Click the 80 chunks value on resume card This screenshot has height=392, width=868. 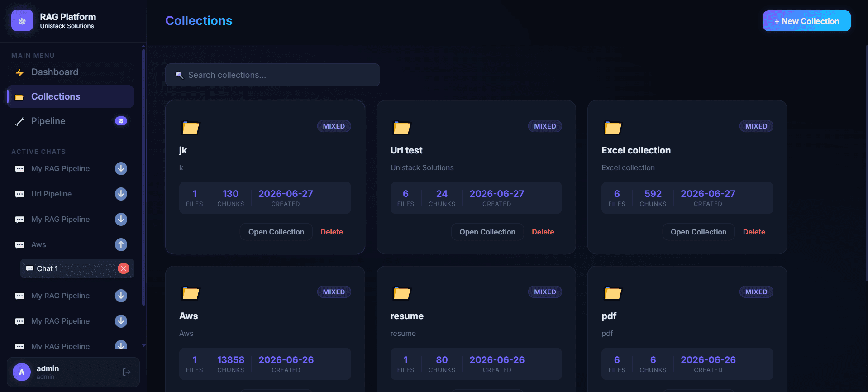(442, 360)
